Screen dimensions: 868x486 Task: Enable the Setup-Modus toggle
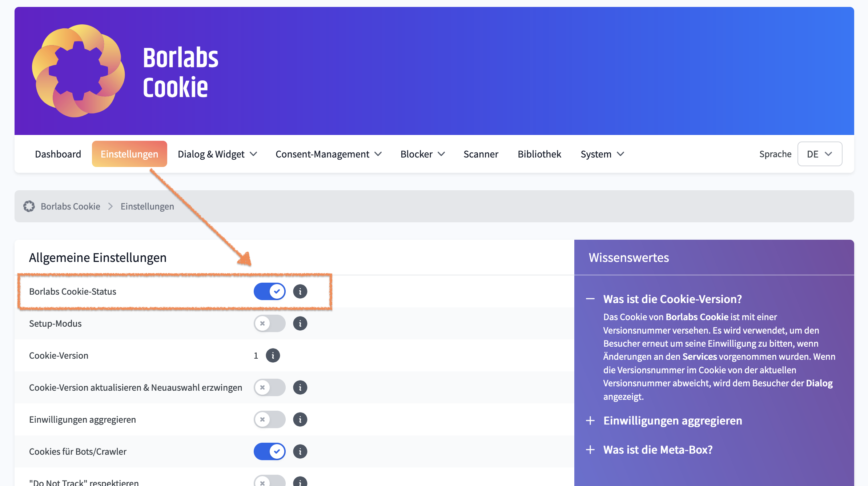coord(270,323)
